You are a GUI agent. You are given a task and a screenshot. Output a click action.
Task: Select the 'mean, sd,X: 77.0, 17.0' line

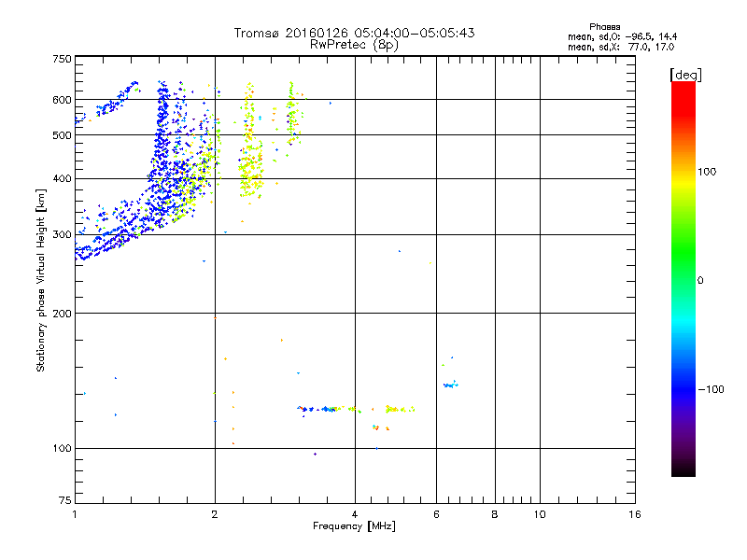(x=621, y=47)
